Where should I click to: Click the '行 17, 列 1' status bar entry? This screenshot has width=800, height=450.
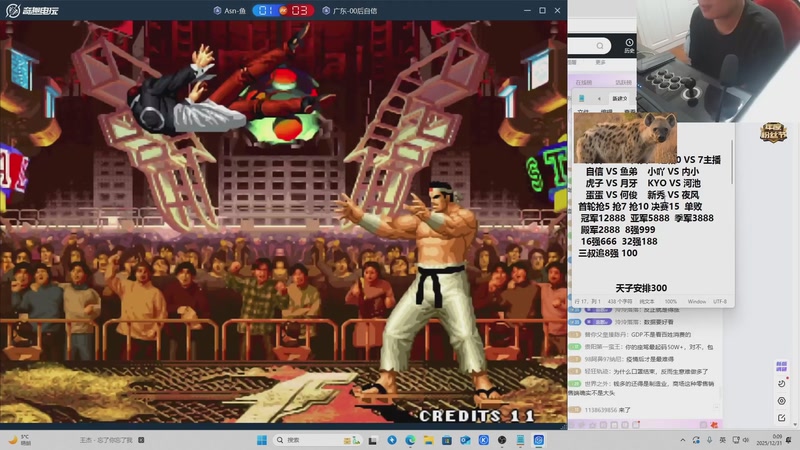click(588, 302)
